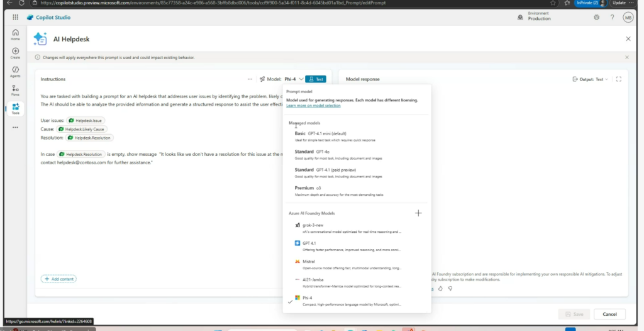Select the Mistral model

click(x=357, y=264)
